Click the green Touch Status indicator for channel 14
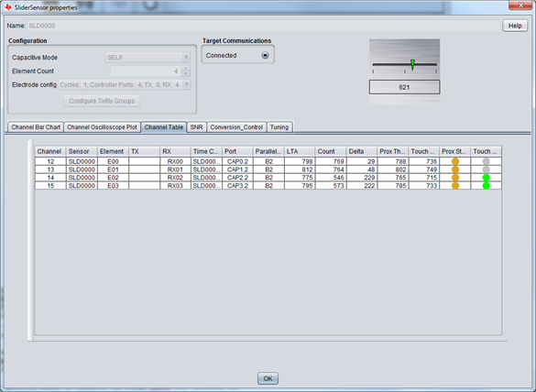The width and height of the screenshot is (536, 392). point(487,178)
